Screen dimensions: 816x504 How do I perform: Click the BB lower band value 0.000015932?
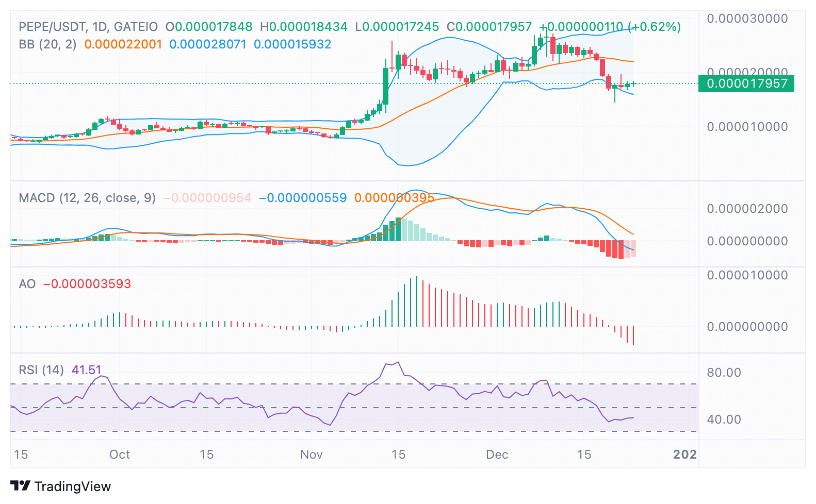click(292, 44)
